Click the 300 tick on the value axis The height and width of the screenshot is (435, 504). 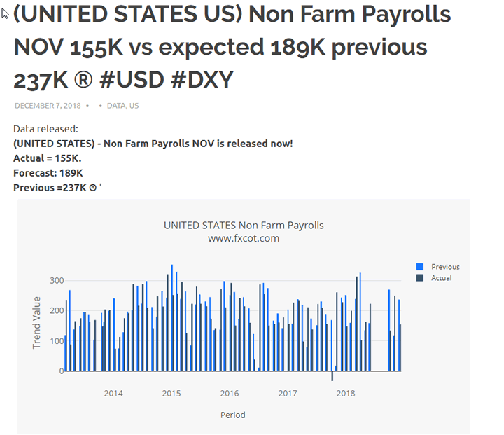click(x=57, y=281)
